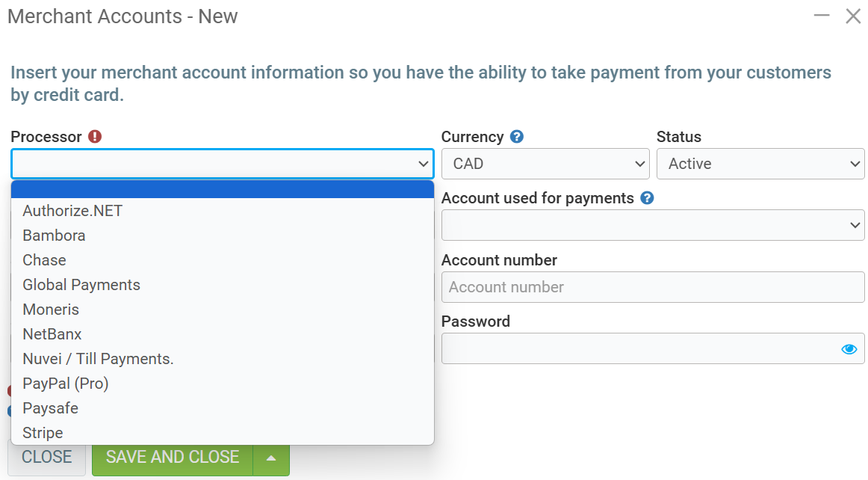
Task: Click the green Save and Close button
Action: [173, 458]
